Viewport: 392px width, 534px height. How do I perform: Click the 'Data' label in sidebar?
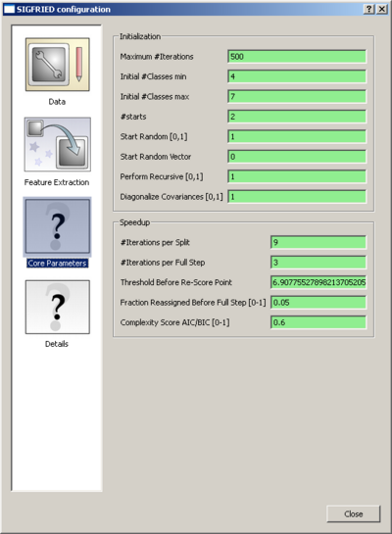pos(57,102)
